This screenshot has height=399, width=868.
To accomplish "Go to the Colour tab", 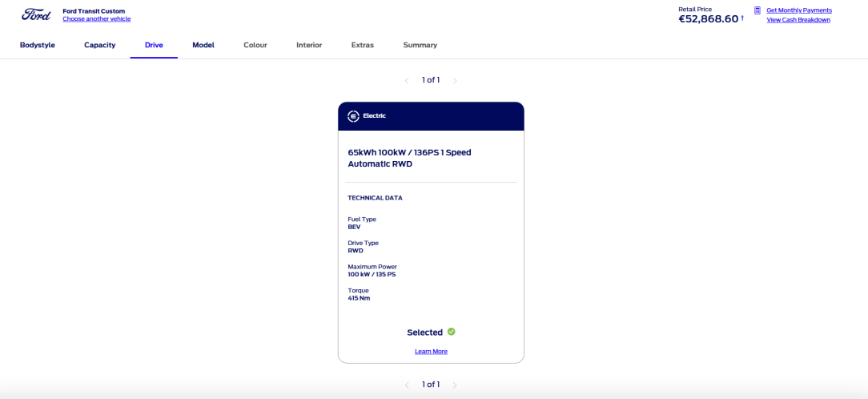I will click(x=255, y=45).
